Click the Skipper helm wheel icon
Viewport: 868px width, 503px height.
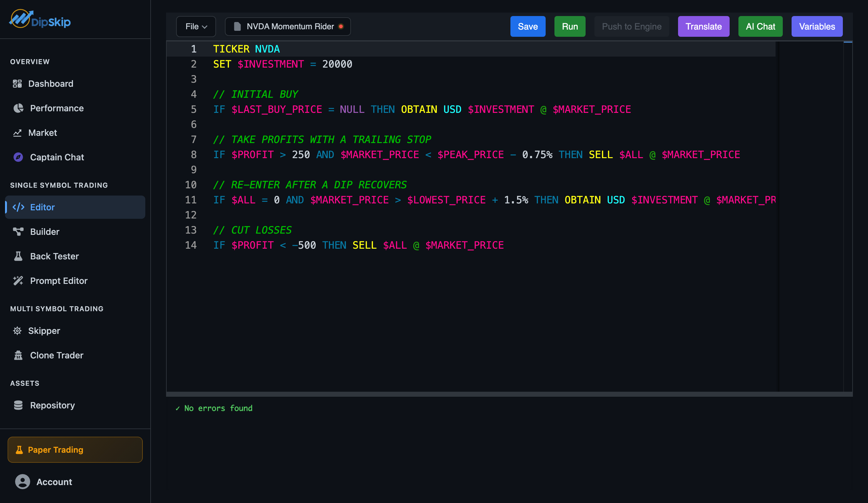click(x=17, y=330)
